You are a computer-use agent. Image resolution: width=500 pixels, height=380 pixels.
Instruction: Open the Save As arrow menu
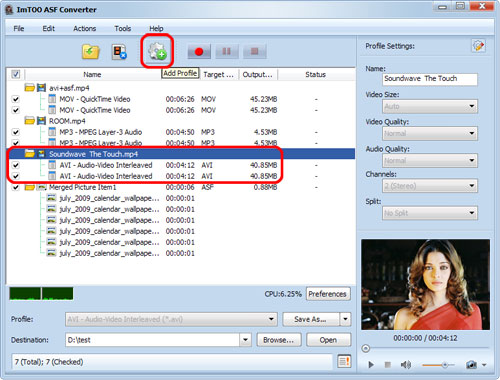(345, 319)
